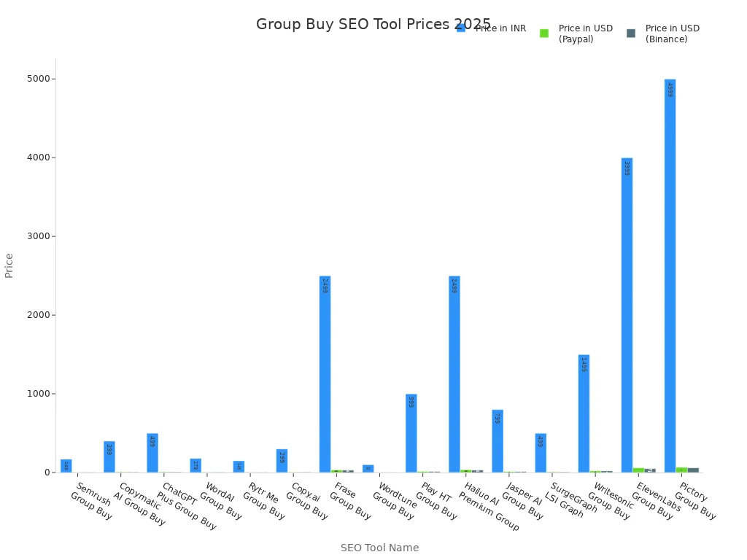Click the chart title 'Group Buy SEO Tool Prices 2025'

tap(373, 24)
